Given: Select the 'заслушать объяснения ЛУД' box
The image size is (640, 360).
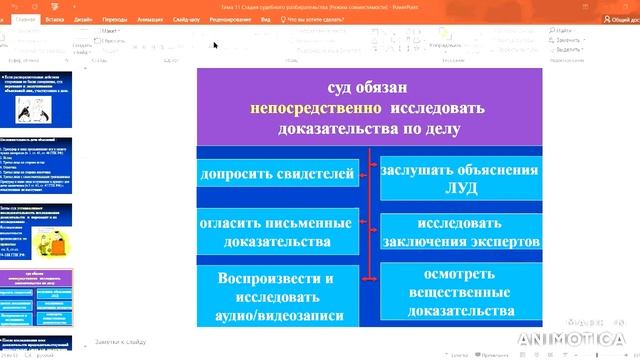Looking at the screenshot, I should pyautogui.click(x=461, y=178).
